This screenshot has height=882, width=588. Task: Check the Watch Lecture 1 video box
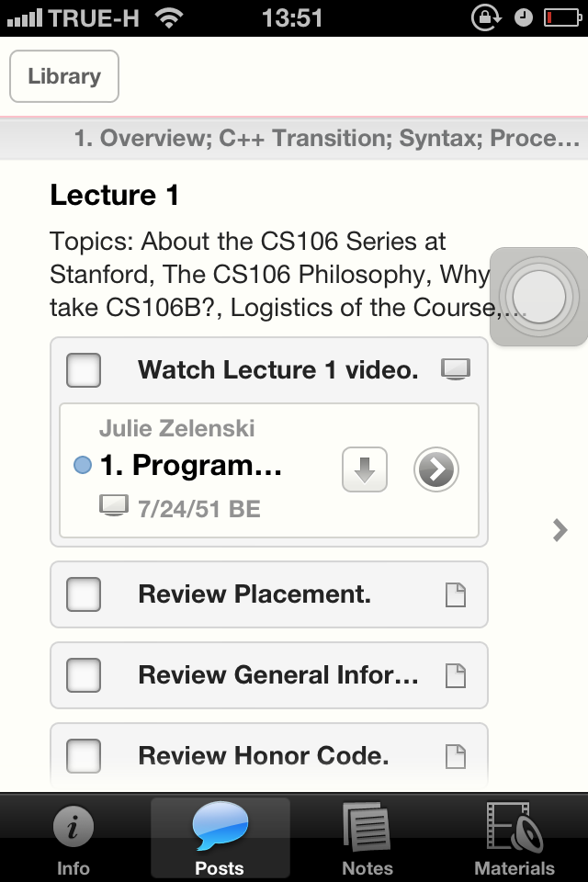point(84,370)
